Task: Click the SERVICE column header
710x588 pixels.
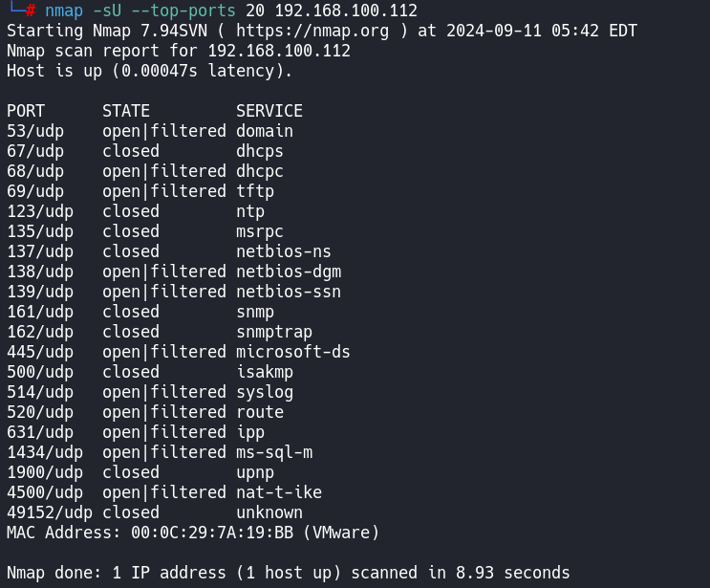Action: tap(269, 111)
